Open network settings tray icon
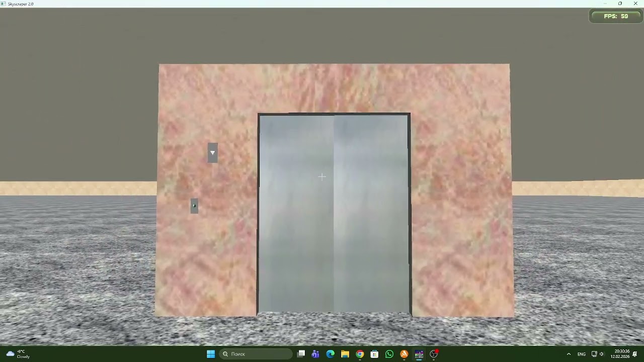 (x=594, y=354)
